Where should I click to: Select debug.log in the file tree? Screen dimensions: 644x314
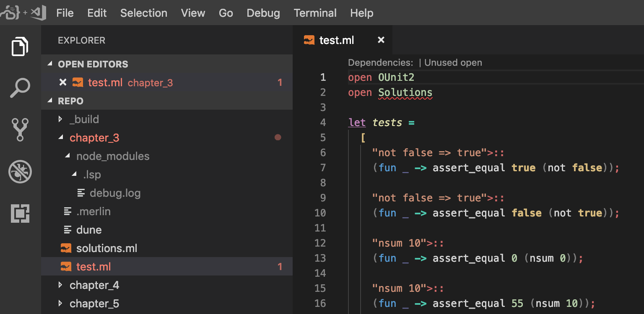(167, 193)
